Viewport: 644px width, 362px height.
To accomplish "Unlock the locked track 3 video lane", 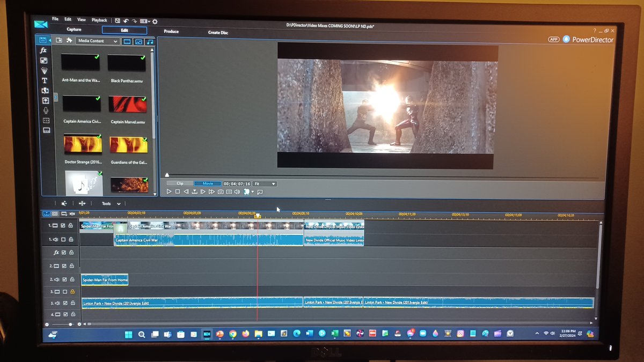I will coord(71,291).
